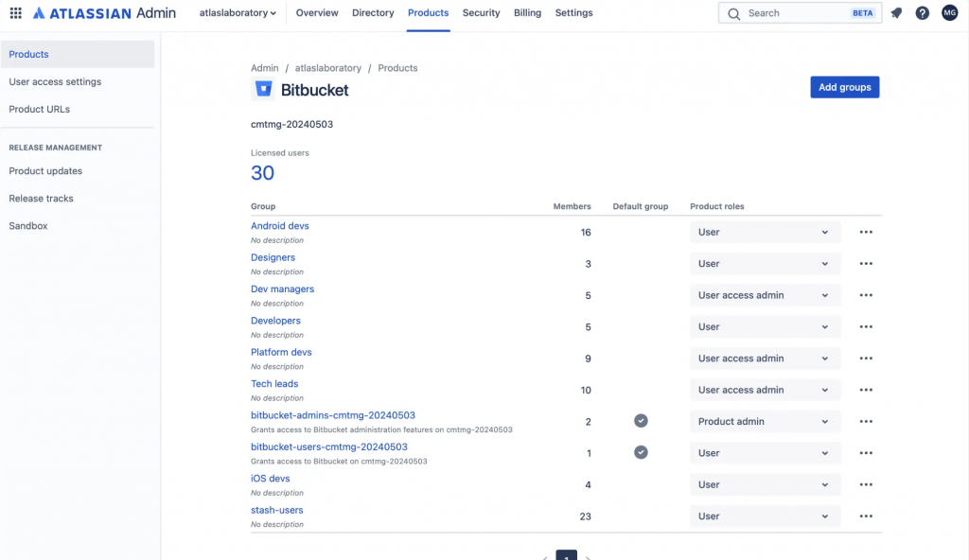Open Product URLs in the sidebar

pyautogui.click(x=40, y=109)
